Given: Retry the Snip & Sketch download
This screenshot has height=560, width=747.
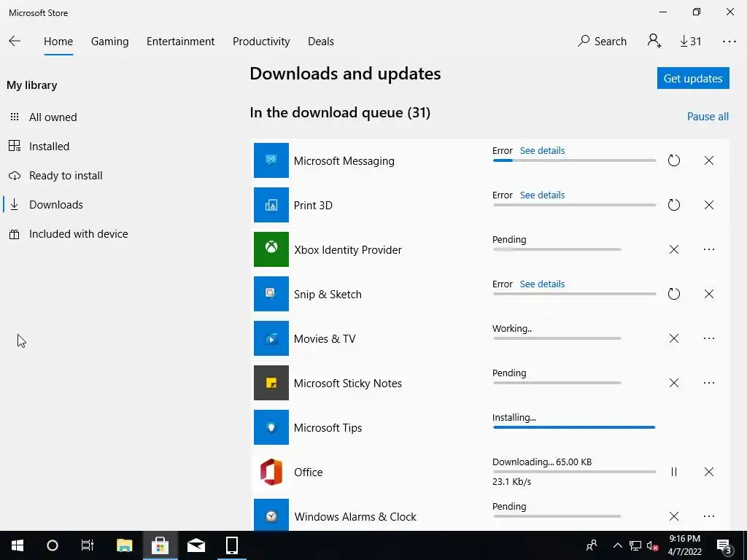Looking at the screenshot, I should click(673, 294).
